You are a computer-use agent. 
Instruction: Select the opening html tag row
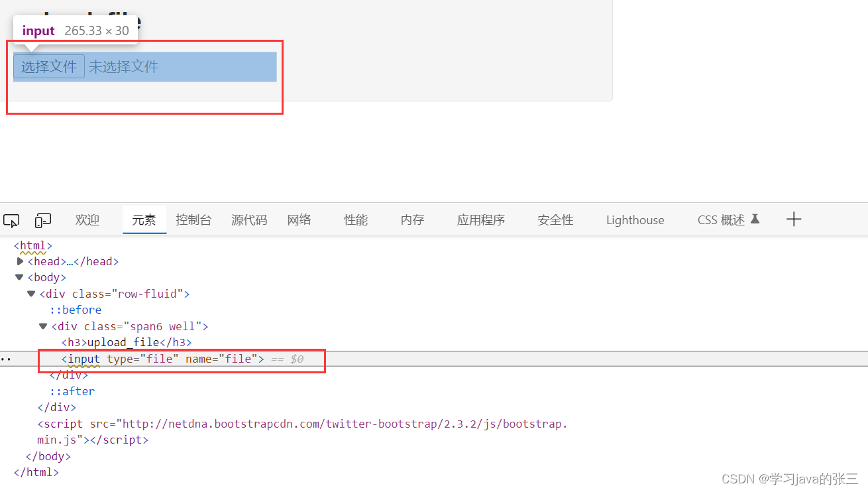point(33,245)
